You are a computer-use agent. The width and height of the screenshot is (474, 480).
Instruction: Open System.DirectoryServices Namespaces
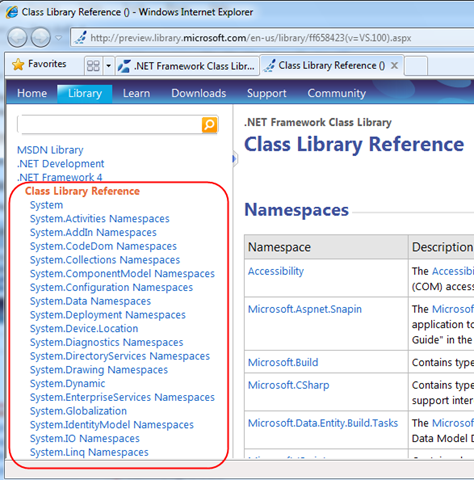tap(120, 356)
